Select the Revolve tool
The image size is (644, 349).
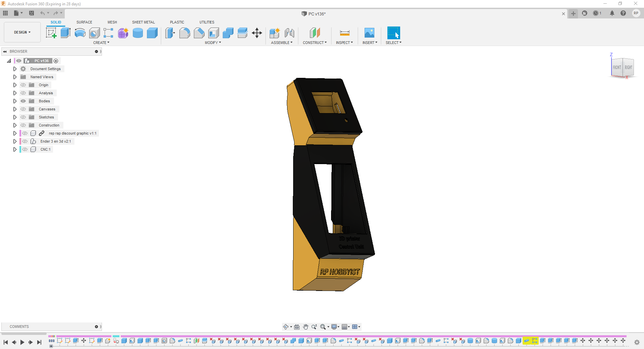pos(80,33)
